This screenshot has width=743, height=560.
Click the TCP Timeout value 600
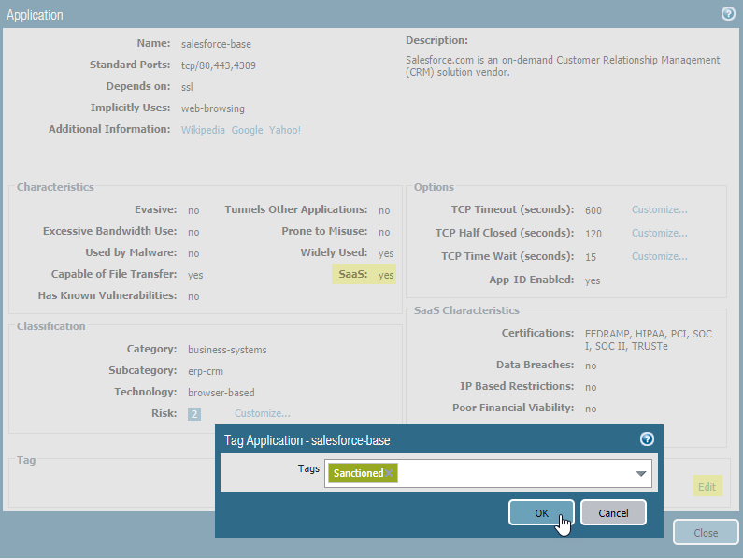pos(593,210)
